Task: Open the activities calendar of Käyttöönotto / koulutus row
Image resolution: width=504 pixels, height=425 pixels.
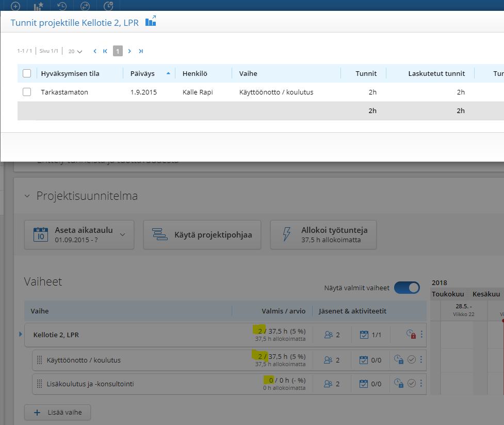Action: pyautogui.click(x=364, y=360)
